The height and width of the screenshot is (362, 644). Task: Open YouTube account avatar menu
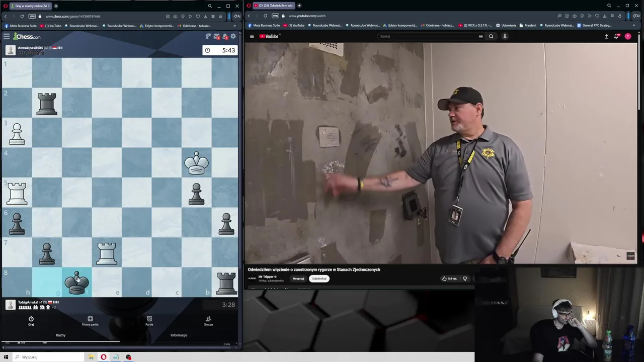click(628, 36)
